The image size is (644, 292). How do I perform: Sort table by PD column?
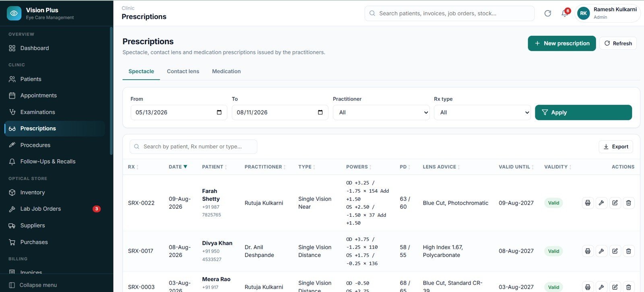click(405, 167)
